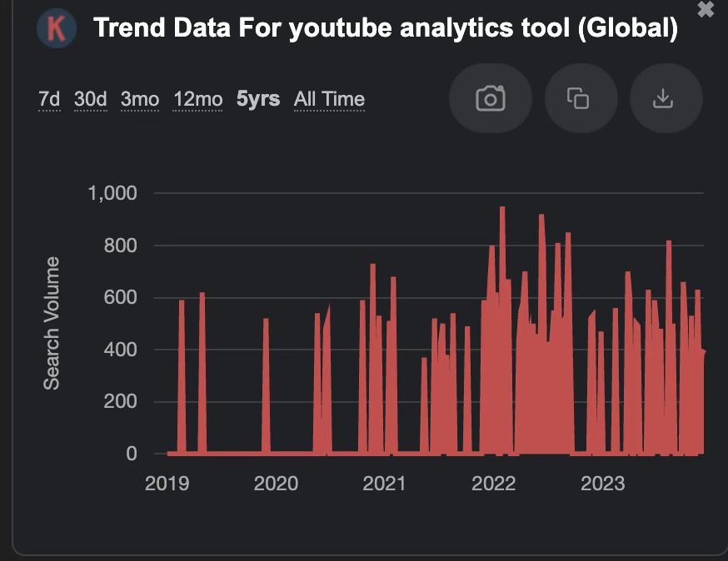
Task: Take a chart screenshot with camera icon
Action: tap(491, 98)
